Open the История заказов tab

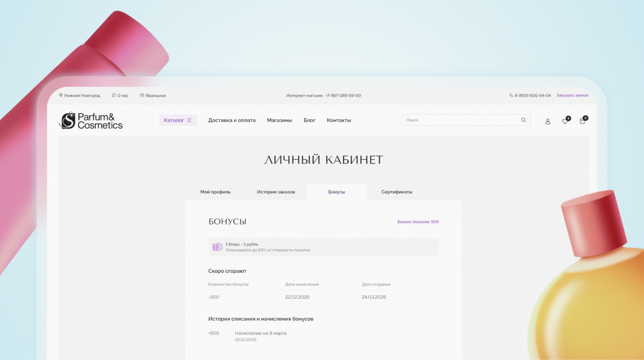pos(276,192)
